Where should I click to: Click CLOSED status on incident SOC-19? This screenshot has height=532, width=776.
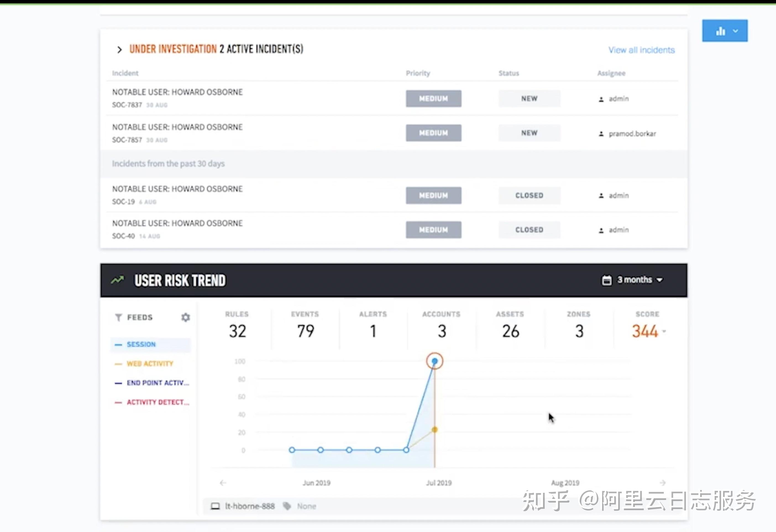pos(529,195)
